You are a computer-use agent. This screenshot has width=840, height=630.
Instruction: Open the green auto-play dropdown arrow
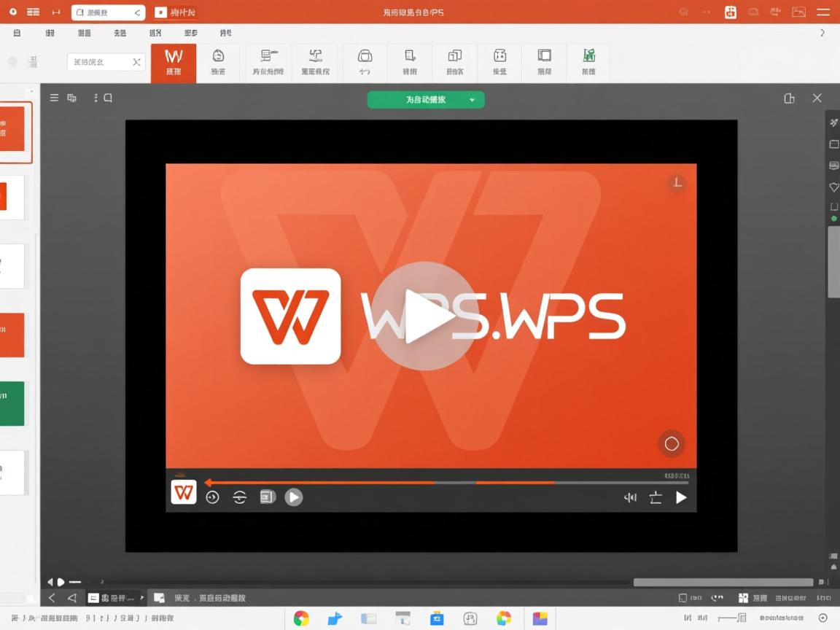pos(472,100)
